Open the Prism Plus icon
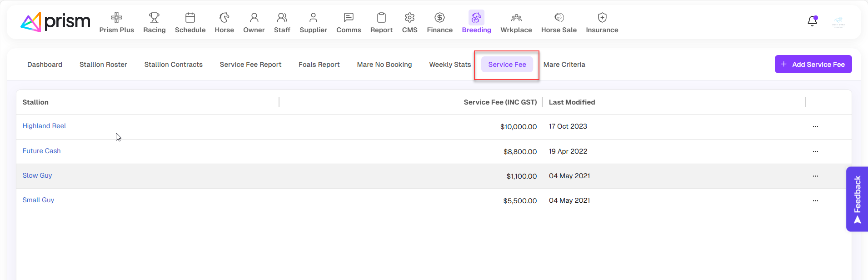Screen dimensions: 868x280 pyautogui.click(x=116, y=18)
